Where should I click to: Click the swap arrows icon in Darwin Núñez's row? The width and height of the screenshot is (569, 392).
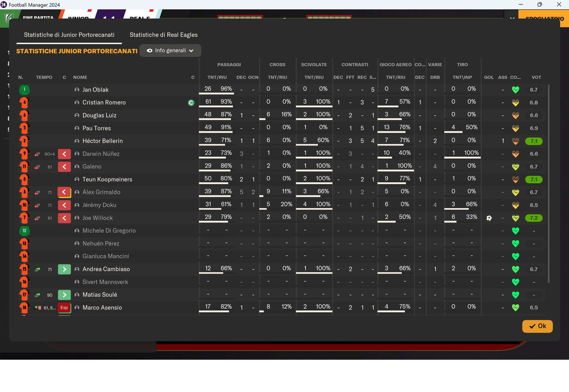pos(37,154)
